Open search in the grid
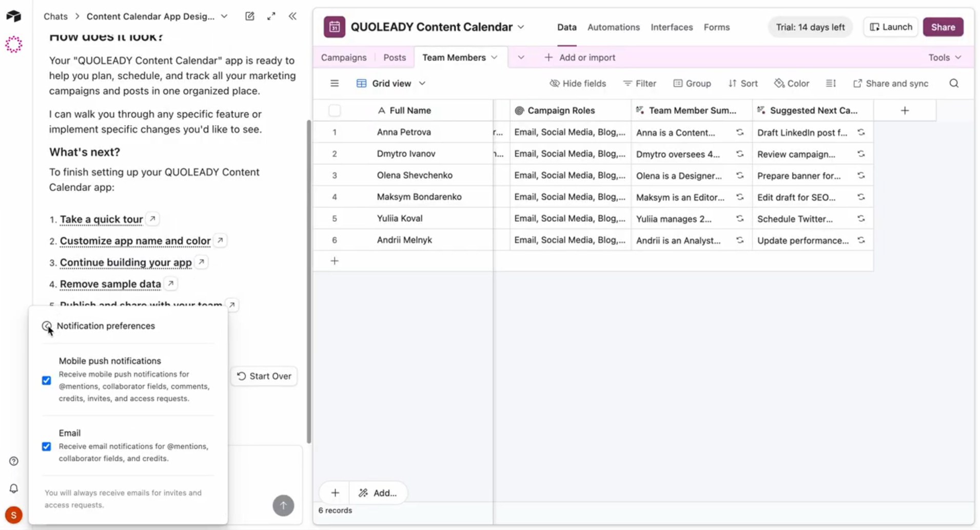This screenshot has width=980, height=530. (953, 83)
